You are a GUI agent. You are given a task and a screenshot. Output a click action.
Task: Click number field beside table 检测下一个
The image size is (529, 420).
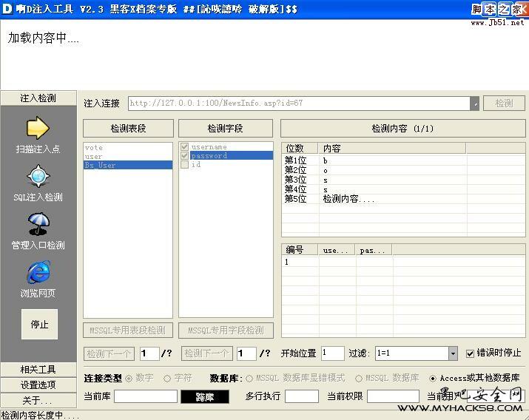[x=149, y=353]
